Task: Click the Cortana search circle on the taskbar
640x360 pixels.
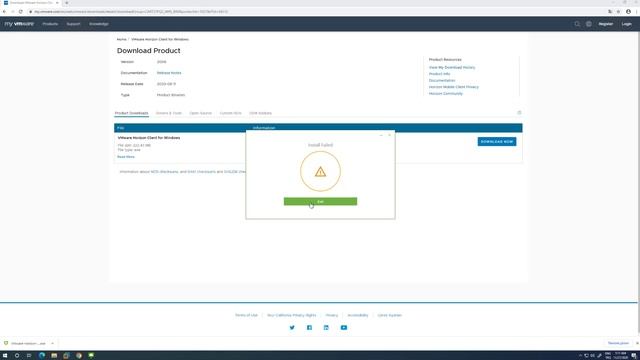Action: (17, 356)
